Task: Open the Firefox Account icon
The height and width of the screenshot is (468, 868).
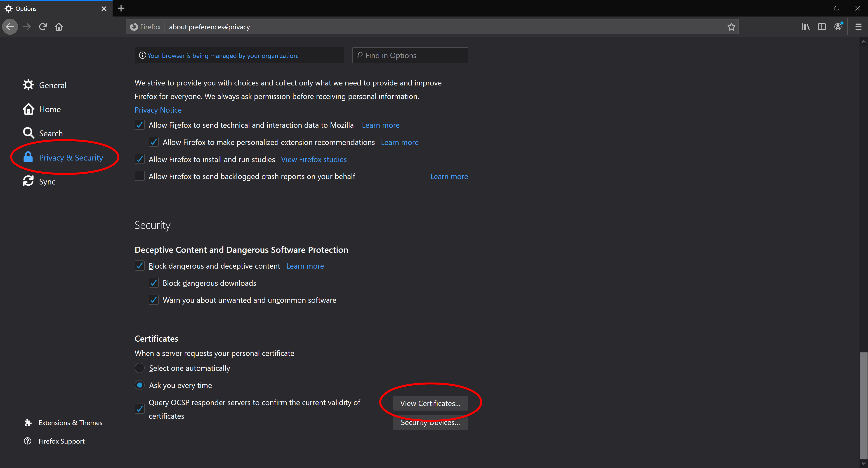Action: click(x=838, y=27)
